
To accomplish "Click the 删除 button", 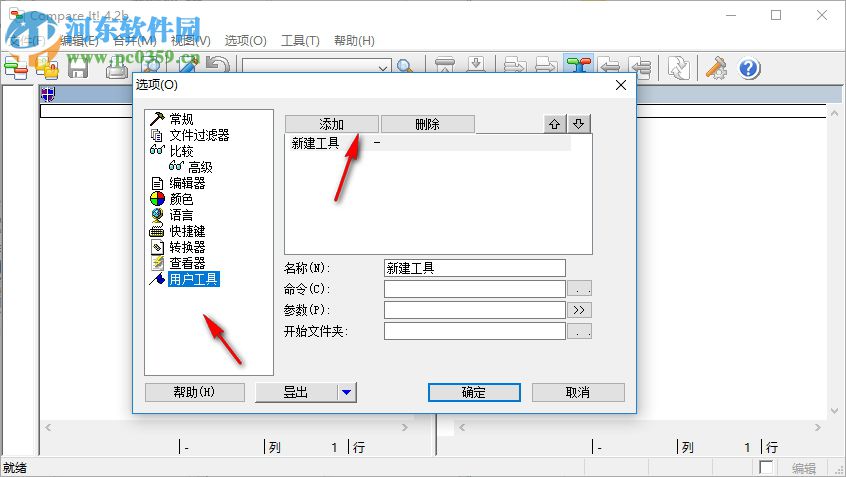I will coord(427,124).
